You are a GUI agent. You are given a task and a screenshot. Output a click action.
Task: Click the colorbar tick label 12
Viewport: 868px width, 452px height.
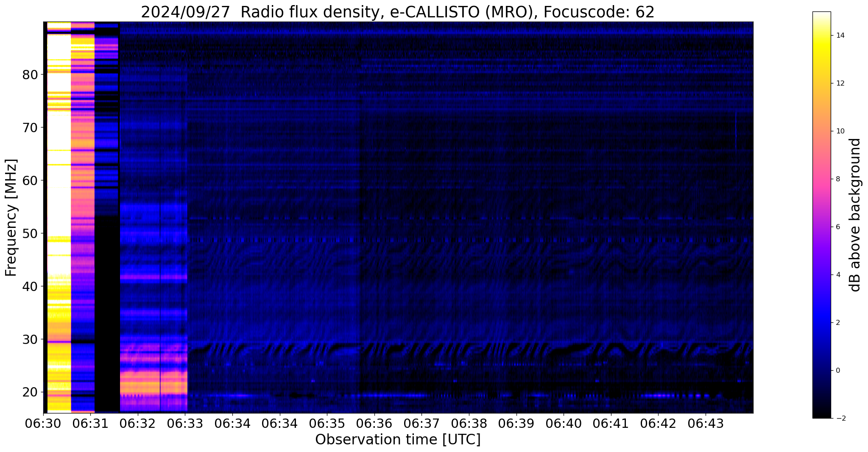839,83
